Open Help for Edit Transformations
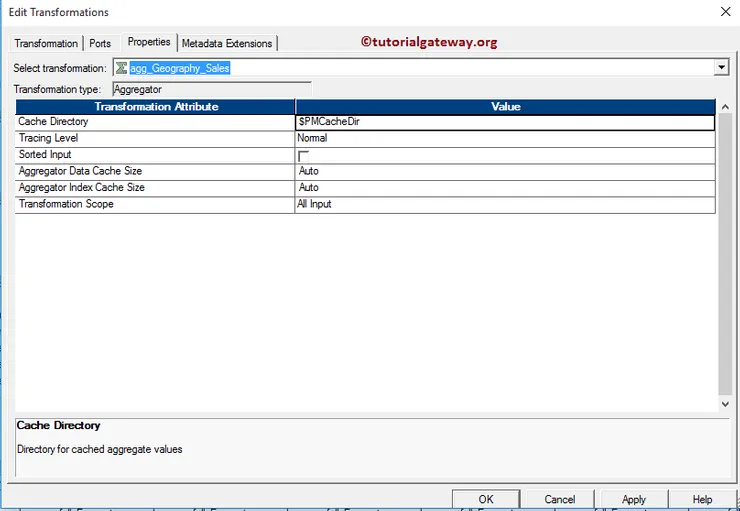 (x=702, y=499)
